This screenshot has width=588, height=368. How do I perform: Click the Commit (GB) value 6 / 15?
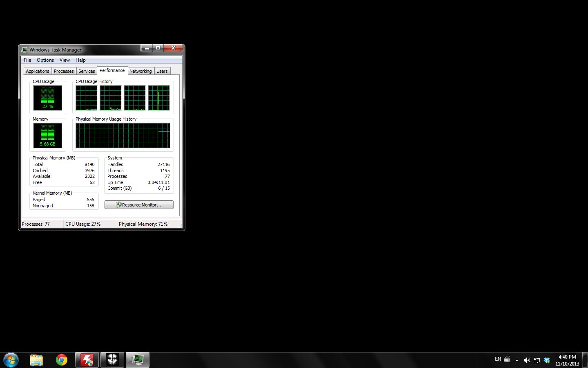click(x=164, y=188)
